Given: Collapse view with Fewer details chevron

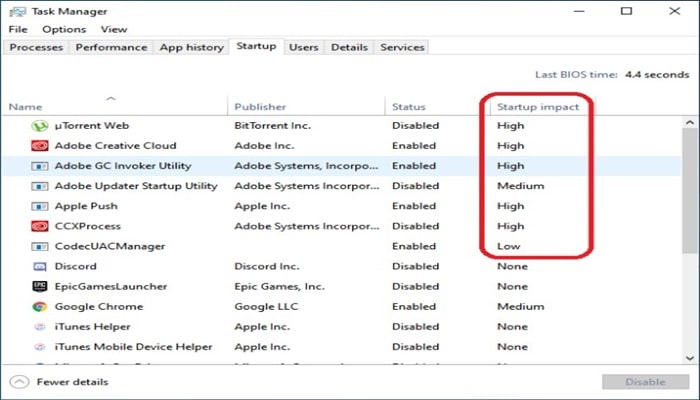Looking at the screenshot, I should point(19,382).
